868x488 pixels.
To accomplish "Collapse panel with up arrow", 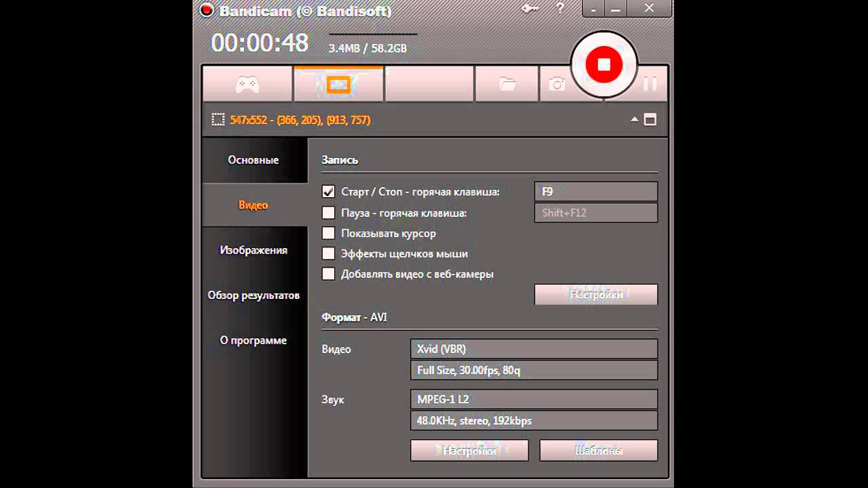I will tap(635, 119).
